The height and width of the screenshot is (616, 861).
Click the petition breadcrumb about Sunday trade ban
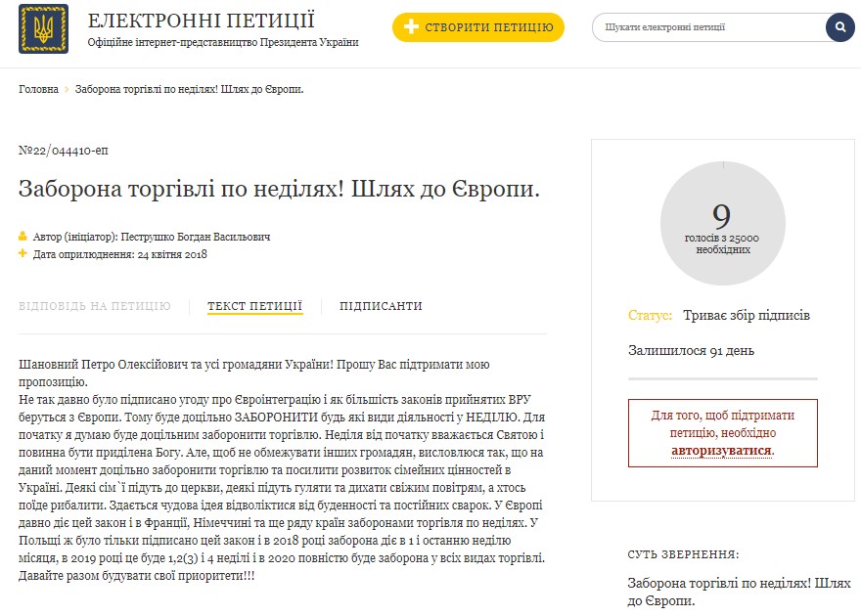tap(190, 88)
